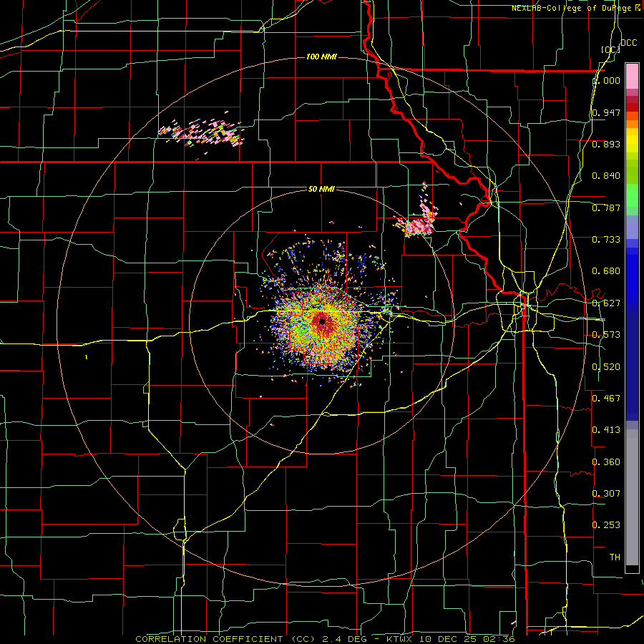Select the 0.253 value on color scale
Screen dimensions: 644x644
coord(606,525)
